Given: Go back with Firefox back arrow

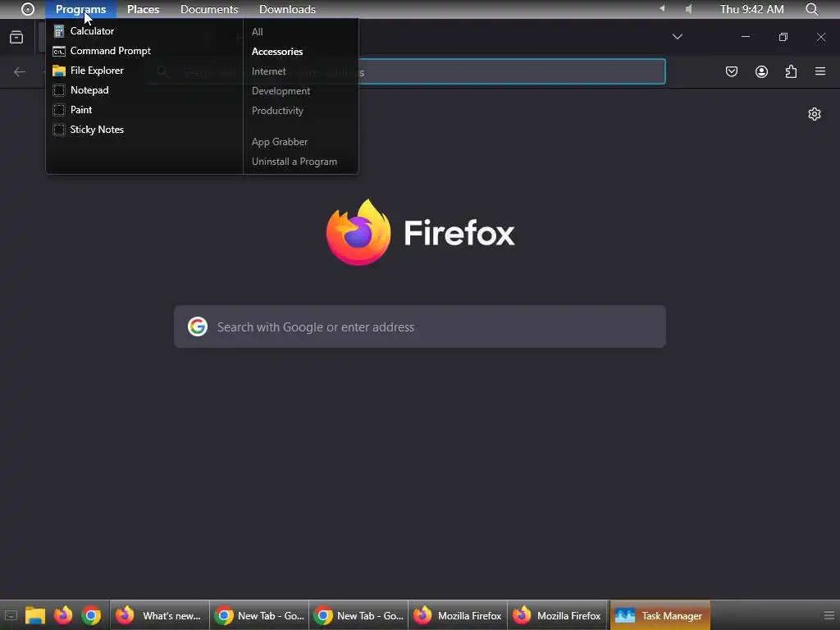Looking at the screenshot, I should point(20,72).
